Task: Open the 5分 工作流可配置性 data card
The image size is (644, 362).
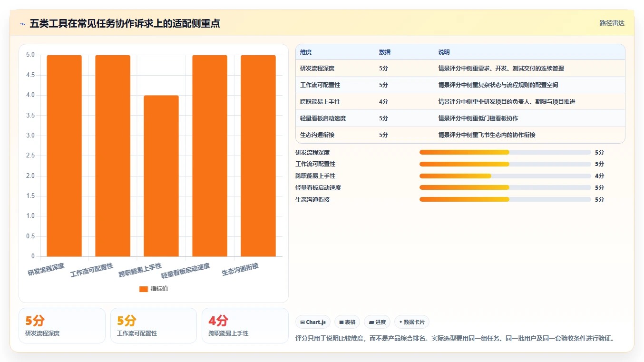Action: (153, 325)
